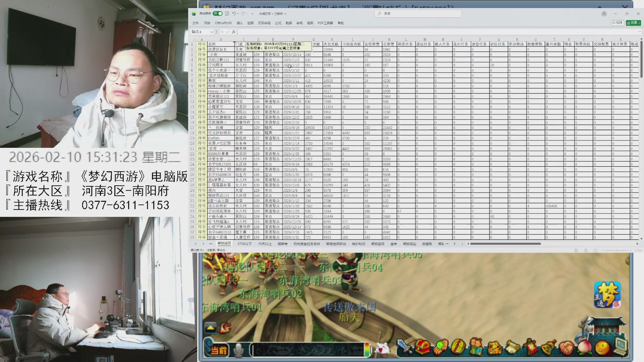644x362 pixels.
Task: Switch to the 帮派宣言 sheet tab
Action: tap(378, 244)
